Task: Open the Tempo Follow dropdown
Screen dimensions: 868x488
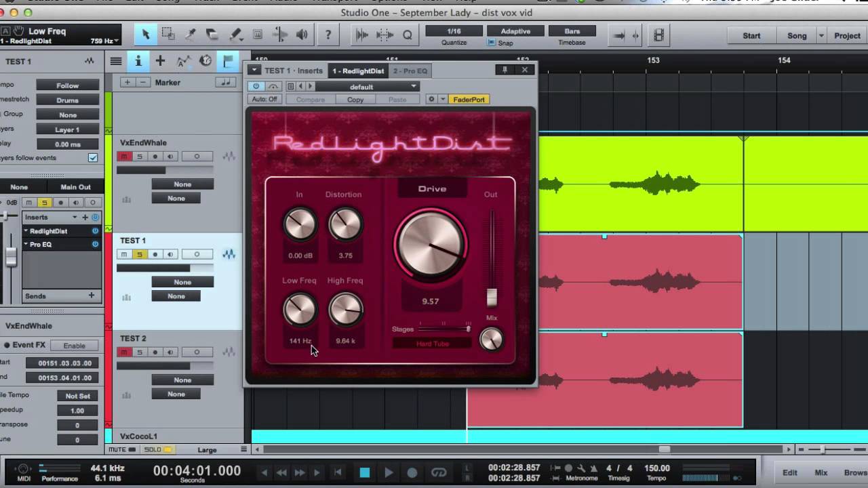Action: pyautogui.click(x=68, y=86)
